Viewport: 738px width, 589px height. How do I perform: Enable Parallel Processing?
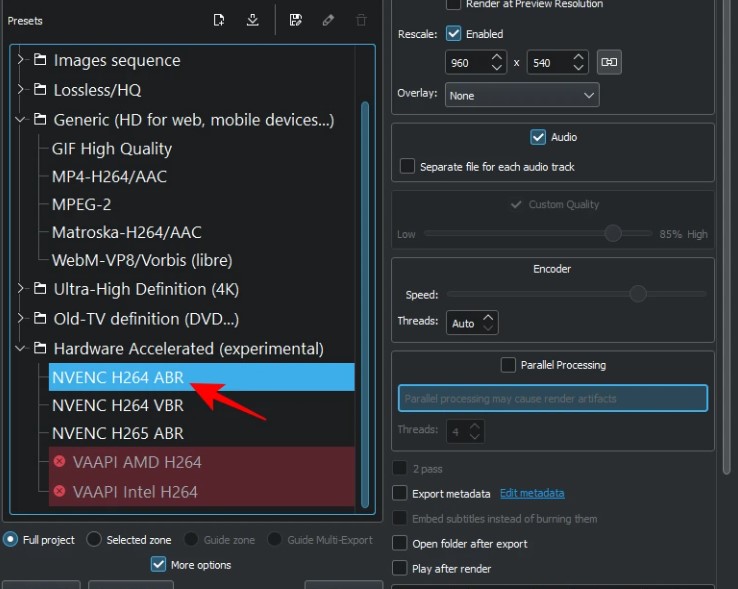point(508,365)
